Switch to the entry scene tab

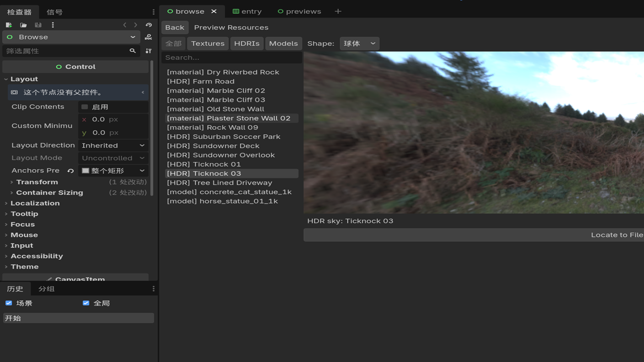[x=247, y=11]
